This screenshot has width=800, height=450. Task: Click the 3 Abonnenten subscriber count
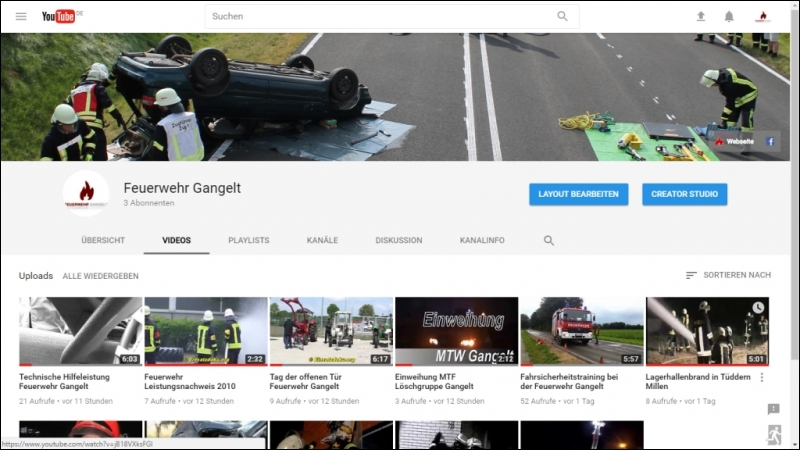point(148,203)
